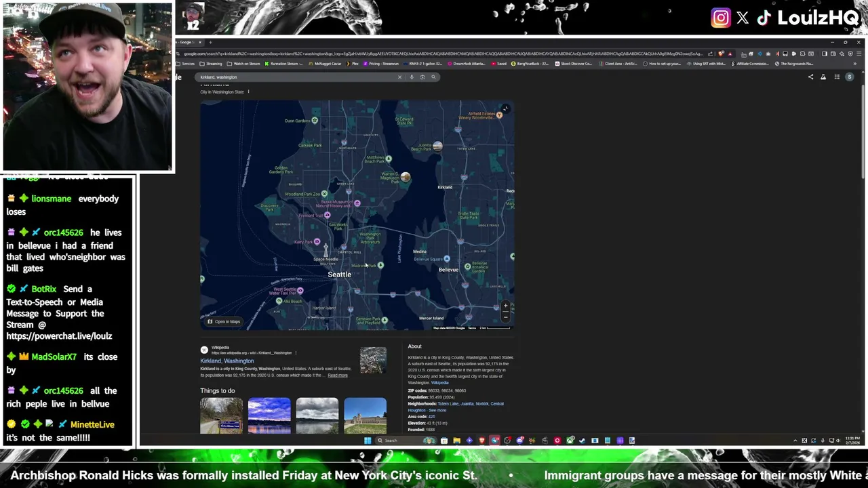Open the Watch on Stream bookmark
868x488 pixels.
tap(243, 64)
